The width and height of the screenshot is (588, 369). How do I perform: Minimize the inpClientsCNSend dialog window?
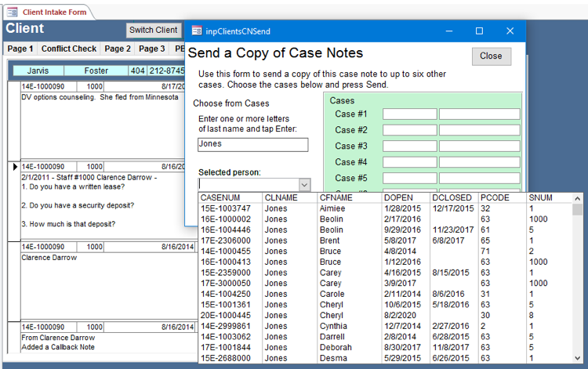(x=448, y=31)
